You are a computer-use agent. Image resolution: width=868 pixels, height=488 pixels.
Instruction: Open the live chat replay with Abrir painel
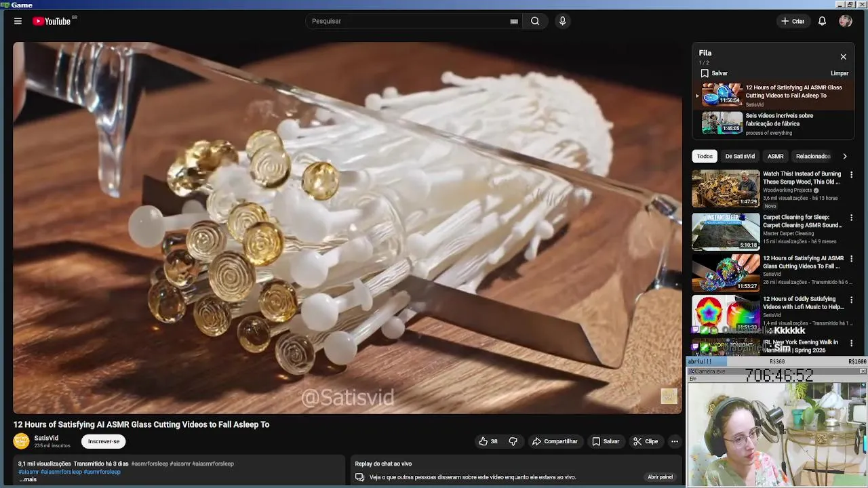coord(660,477)
